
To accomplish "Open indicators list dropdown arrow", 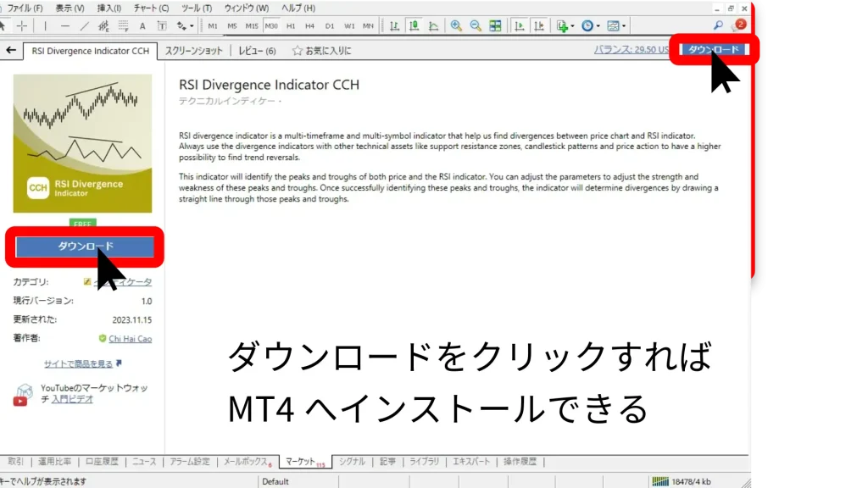I will pyautogui.click(x=572, y=26).
